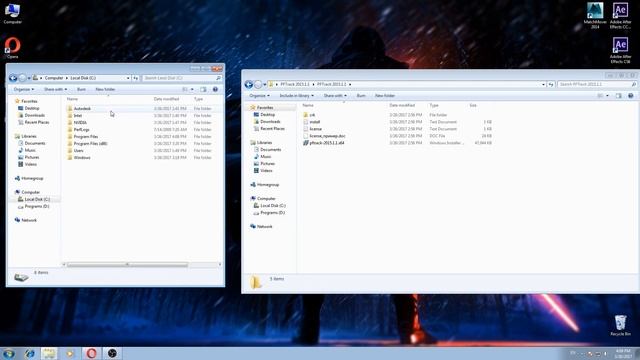This screenshot has width=640, height=360.
Task: Open Share with menu in PFTrack window
Action: click(x=335, y=96)
